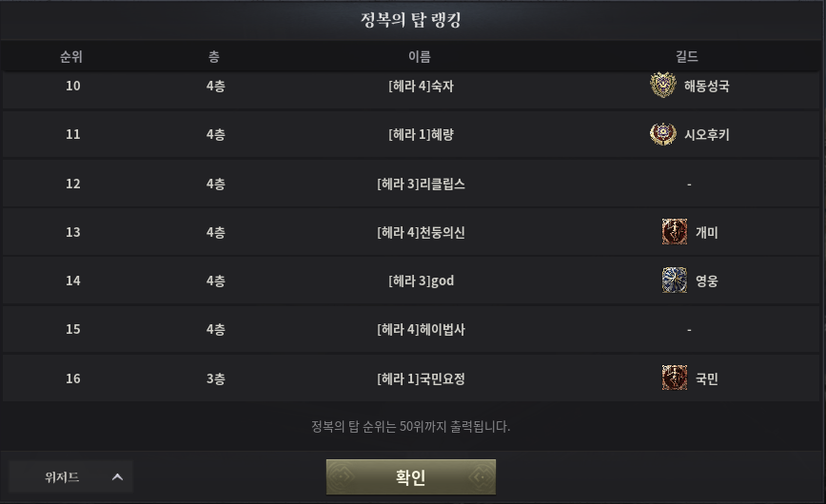This screenshot has height=504, width=826.
Task: Click the 길드 column header
Action: pos(686,57)
